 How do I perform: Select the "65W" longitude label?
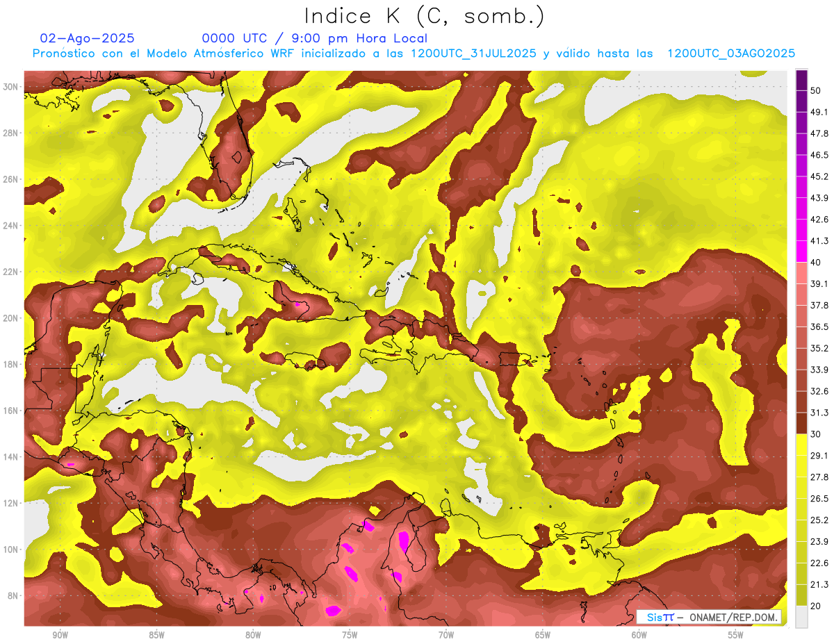[x=543, y=635]
